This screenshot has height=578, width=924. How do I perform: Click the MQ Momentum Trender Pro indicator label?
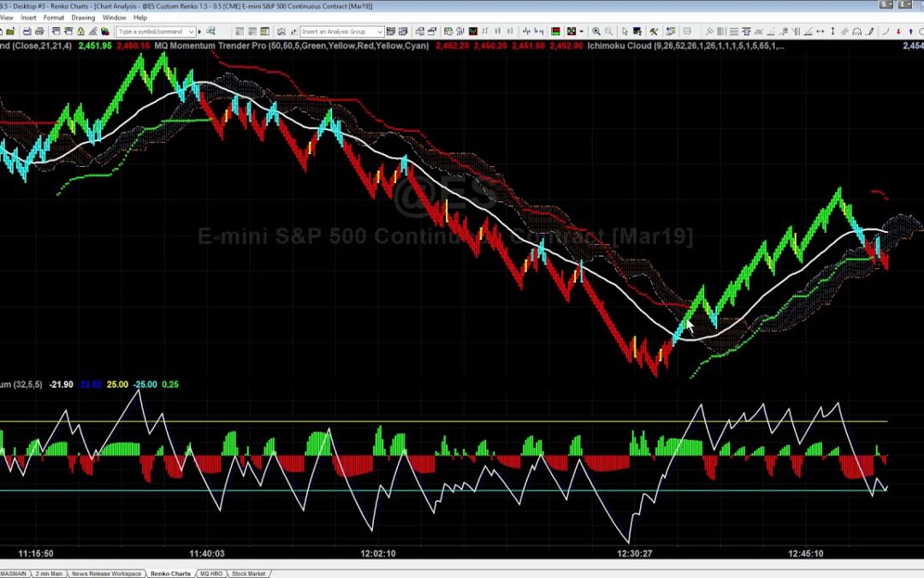[x=210, y=45]
